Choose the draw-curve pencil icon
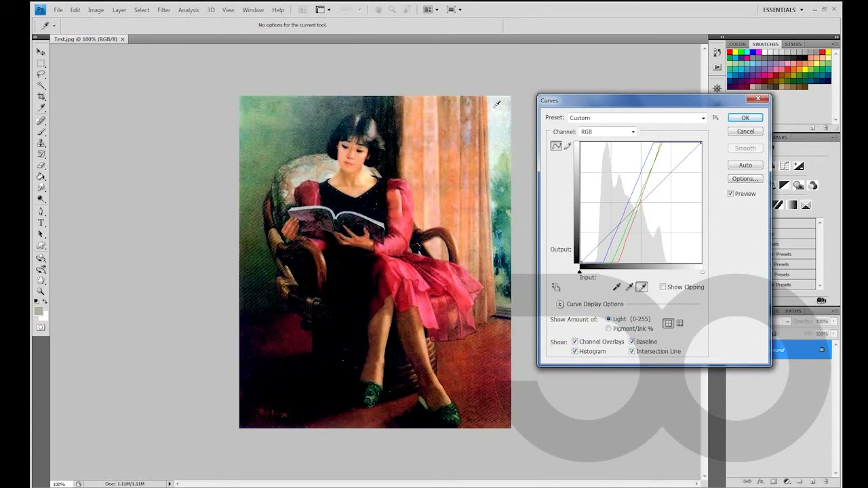This screenshot has height=488, width=868. click(568, 146)
